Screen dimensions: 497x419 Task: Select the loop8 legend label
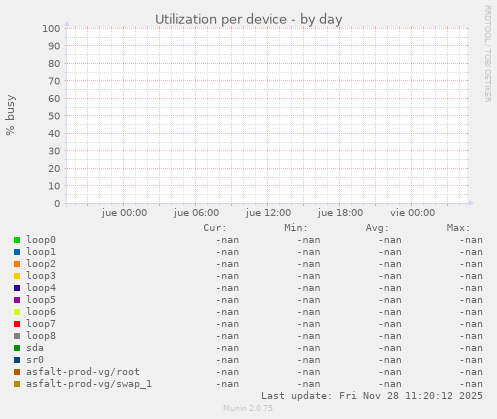41,336
